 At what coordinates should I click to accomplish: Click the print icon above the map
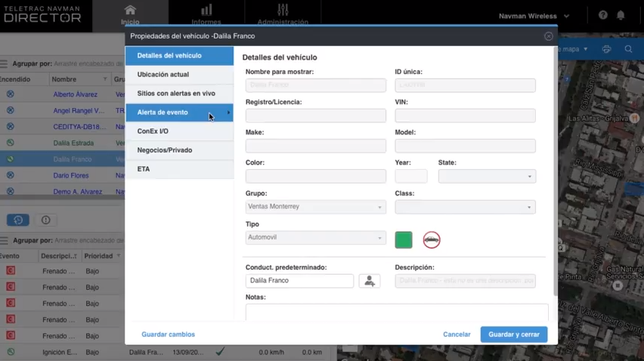point(606,49)
